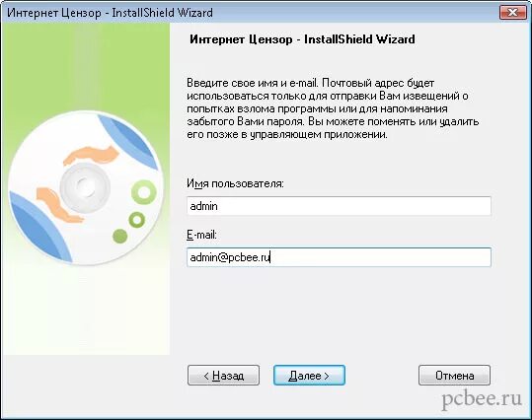
Task: Click the solid green dot on disc
Action: pos(119,236)
